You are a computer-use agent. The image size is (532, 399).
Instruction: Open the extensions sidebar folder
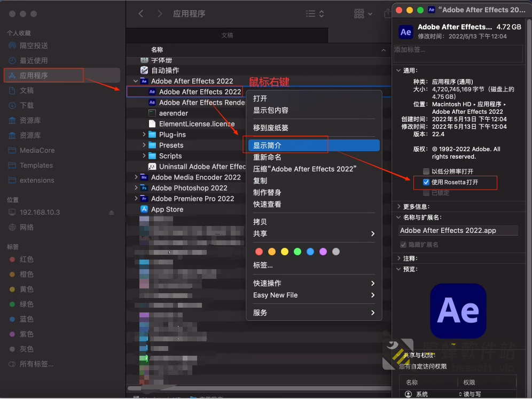point(37,180)
